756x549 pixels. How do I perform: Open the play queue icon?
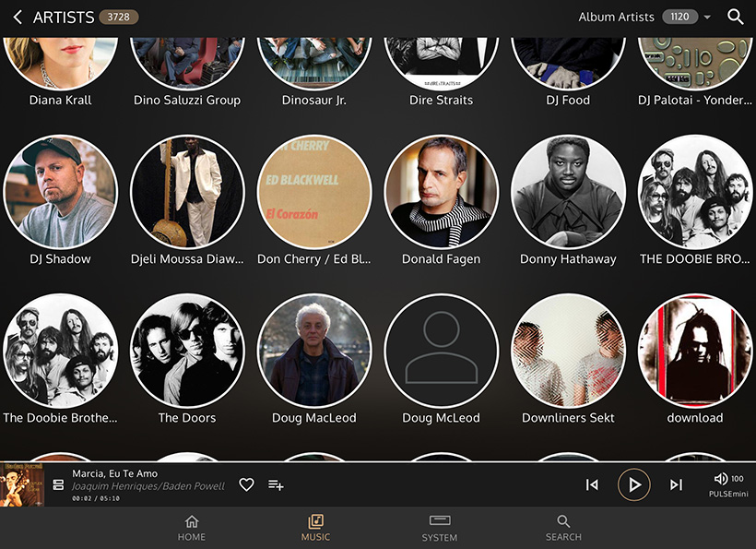coord(58,484)
